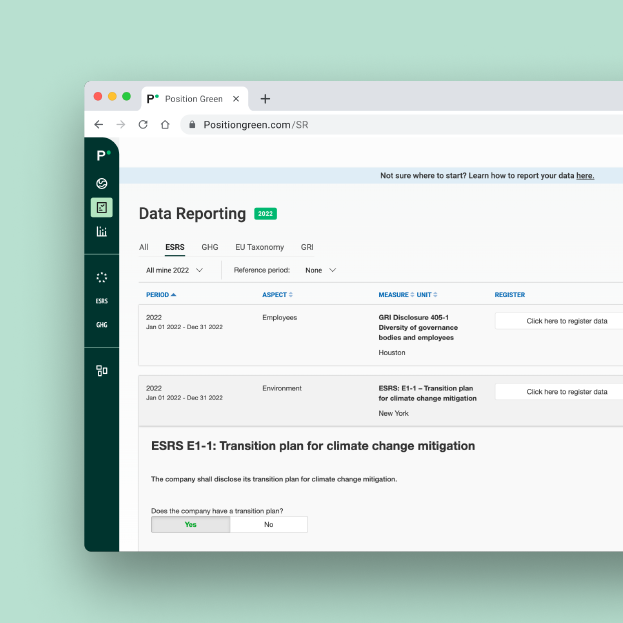Open the Reference period None dropdown

(x=320, y=270)
